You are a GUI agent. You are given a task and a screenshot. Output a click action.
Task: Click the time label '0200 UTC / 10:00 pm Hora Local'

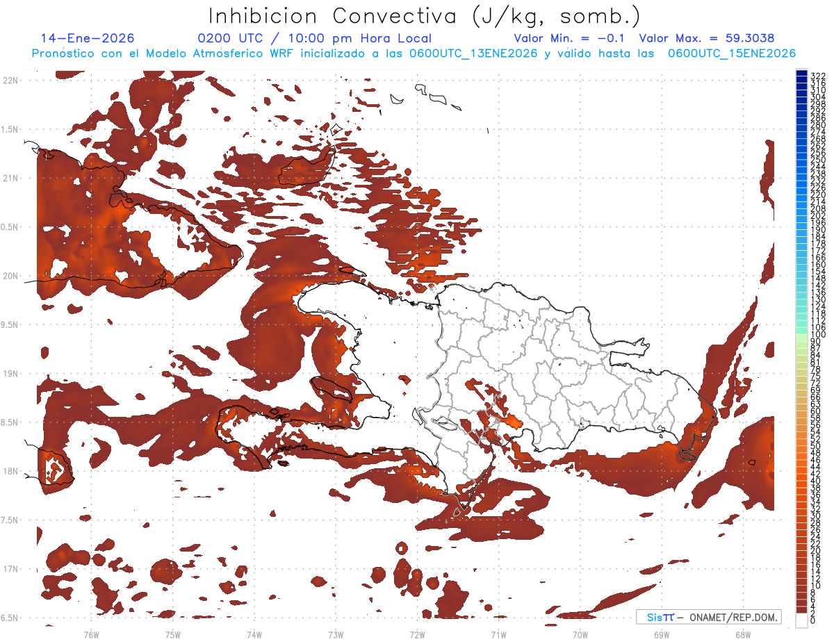coord(315,38)
